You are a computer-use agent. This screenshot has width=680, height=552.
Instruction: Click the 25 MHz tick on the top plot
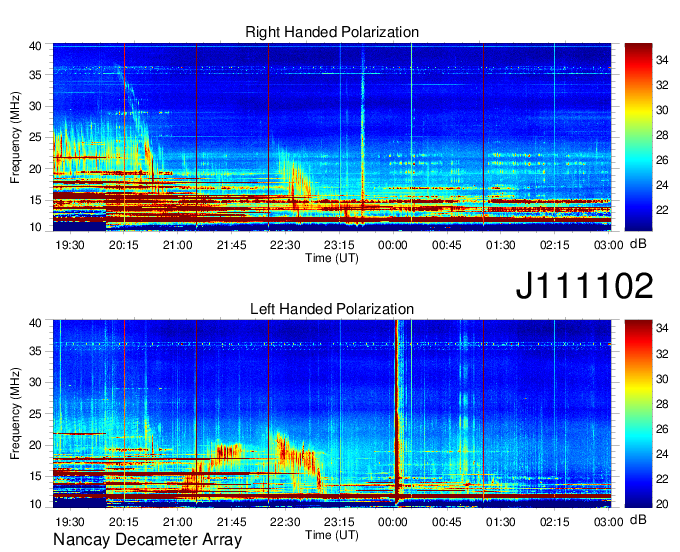35,138
